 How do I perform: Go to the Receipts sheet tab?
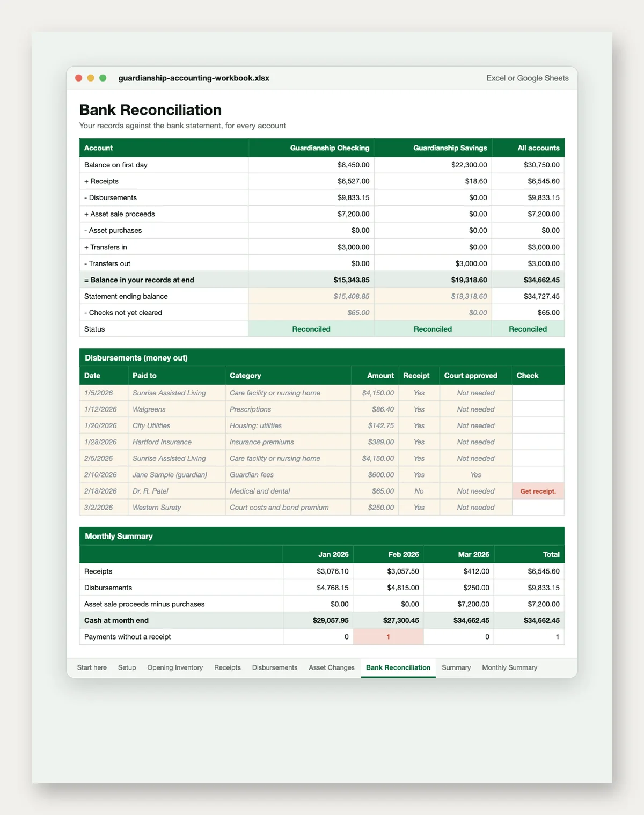[x=228, y=667]
